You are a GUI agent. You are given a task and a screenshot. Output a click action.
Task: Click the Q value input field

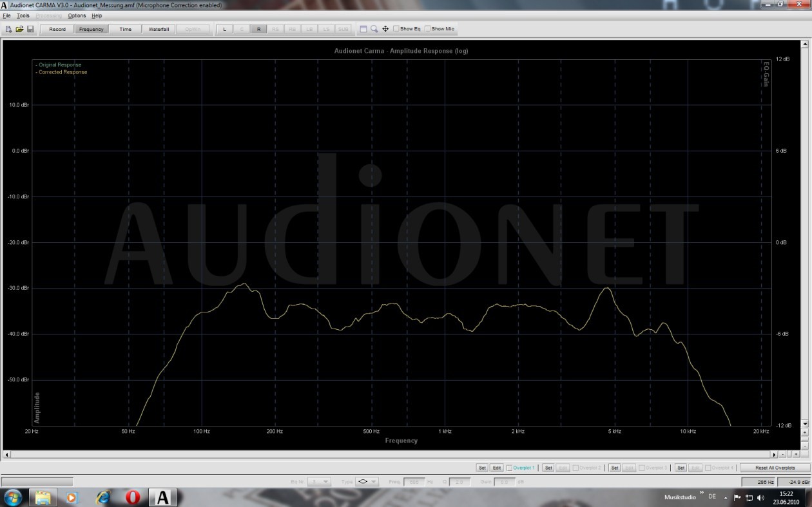click(460, 482)
